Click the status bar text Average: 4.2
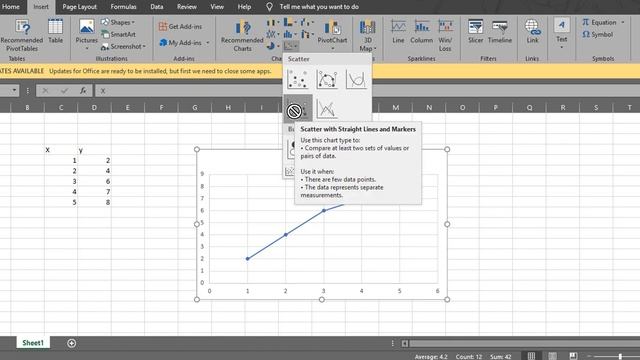 (x=431, y=357)
